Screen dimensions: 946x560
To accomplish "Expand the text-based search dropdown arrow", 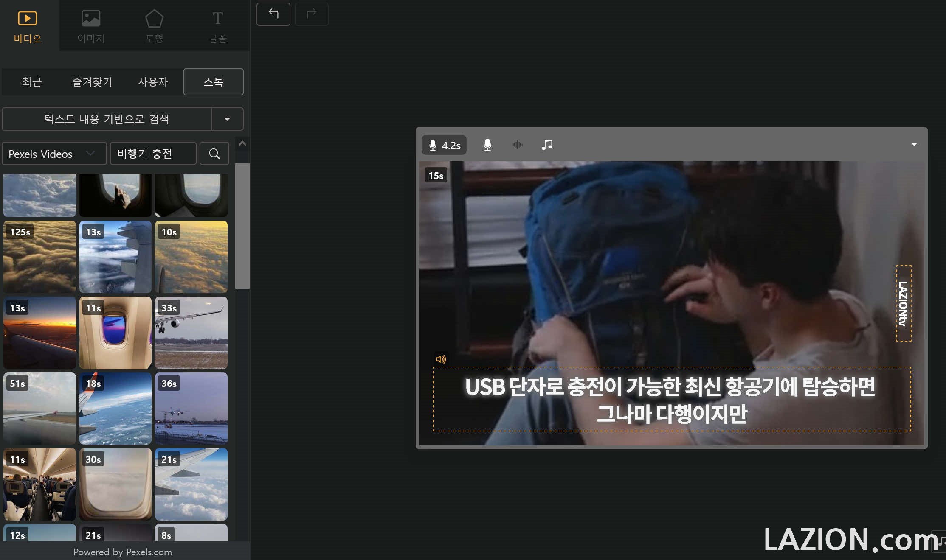I will [227, 119].
